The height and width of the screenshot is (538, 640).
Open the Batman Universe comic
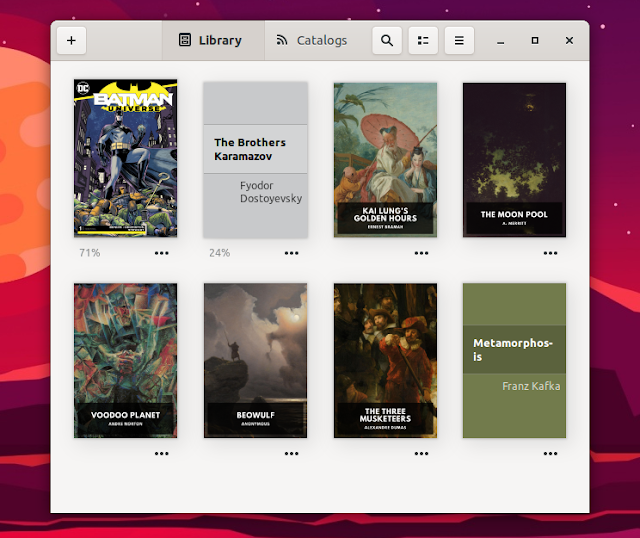[126, 158]
